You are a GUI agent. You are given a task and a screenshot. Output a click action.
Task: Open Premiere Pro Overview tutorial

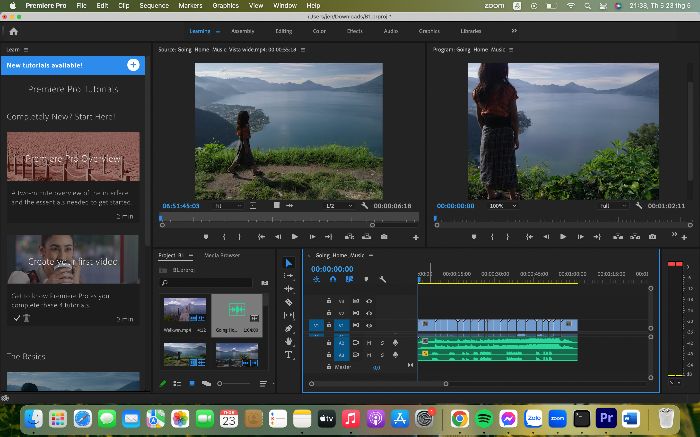click(x=73, y=156)
